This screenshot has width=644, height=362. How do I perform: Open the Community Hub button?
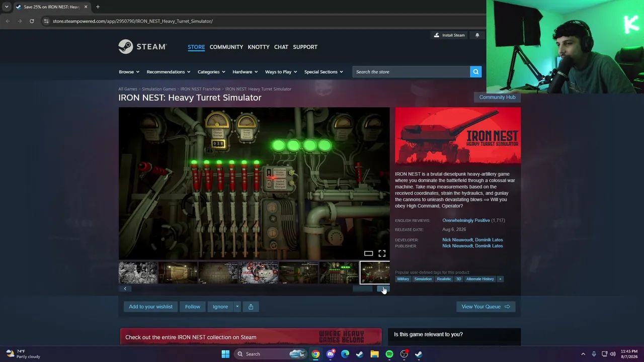point(497,97)
